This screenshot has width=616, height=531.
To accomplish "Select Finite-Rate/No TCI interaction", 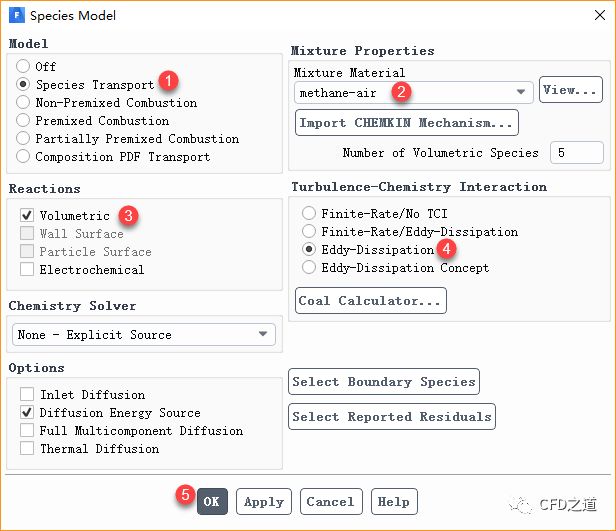I will point(310,214).
